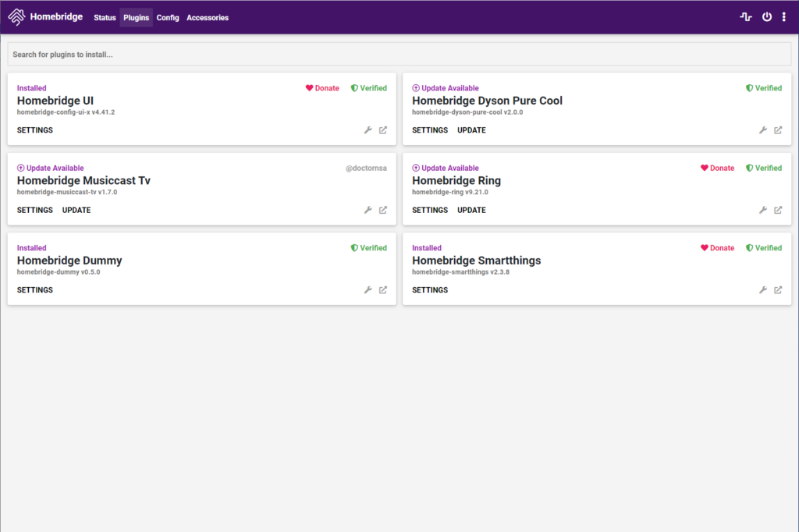Click the homebridge-config-ui-x v4.41.2 text
The image size is (799, 532).
tap(66, 112)
